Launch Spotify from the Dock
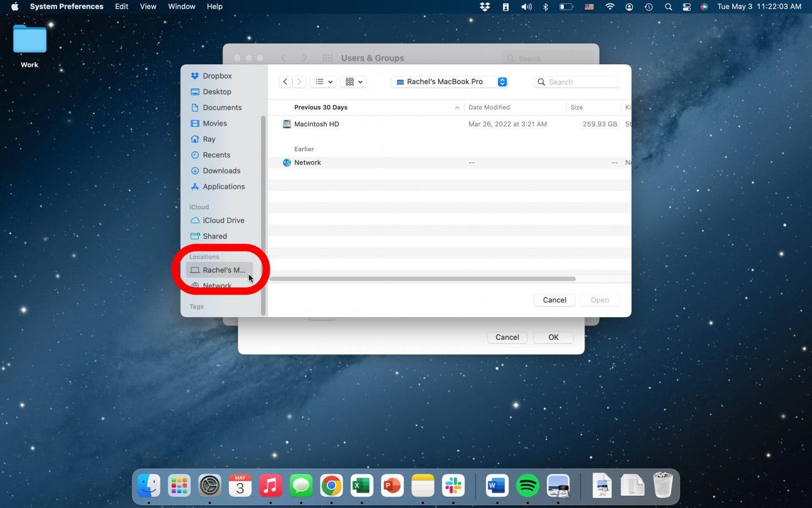The height and width of the screenshot is (508, 812). pyautogui.click(x=527, y=486)
